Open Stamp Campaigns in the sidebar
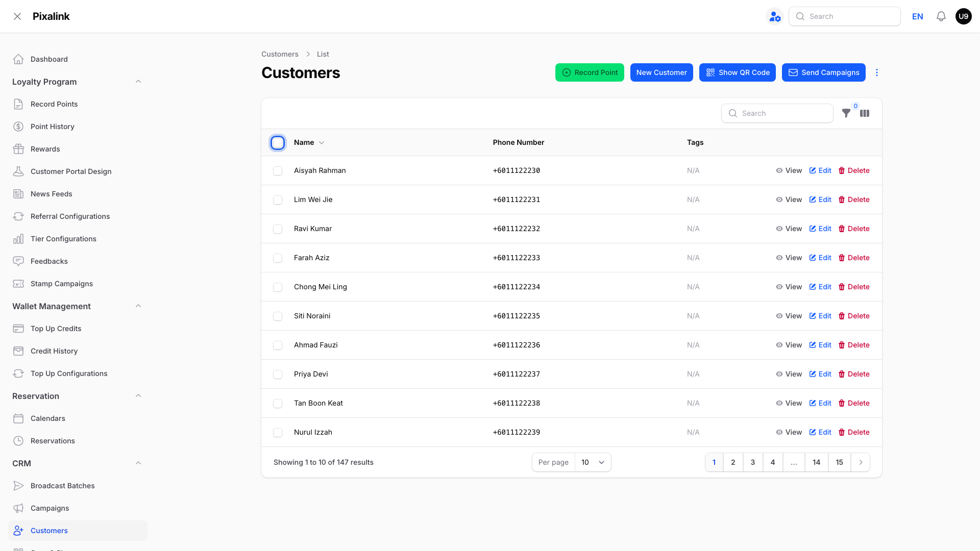Screen dimensions: 980x551 [78, 284]
